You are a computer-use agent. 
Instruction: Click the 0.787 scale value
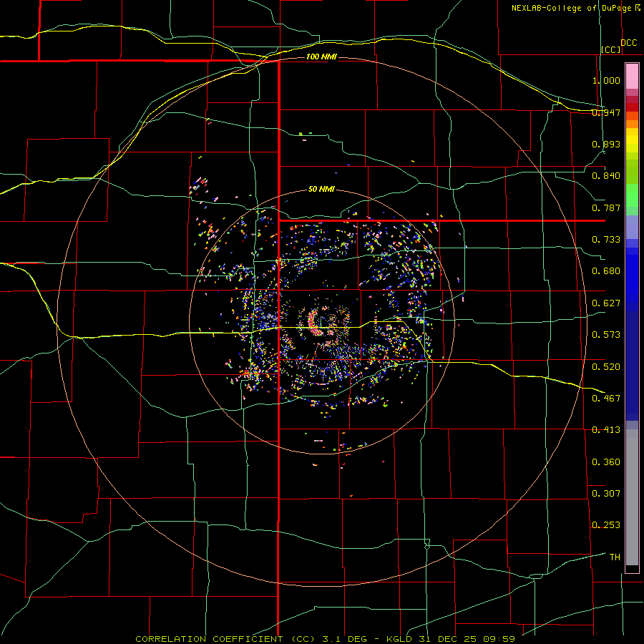(x=606, y=208)
